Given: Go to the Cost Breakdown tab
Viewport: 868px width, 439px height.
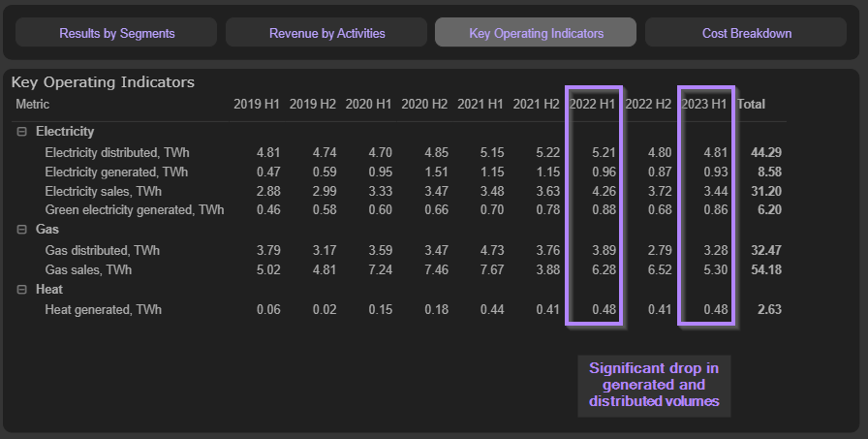Looking at the screenshot, I should [747, 33].
